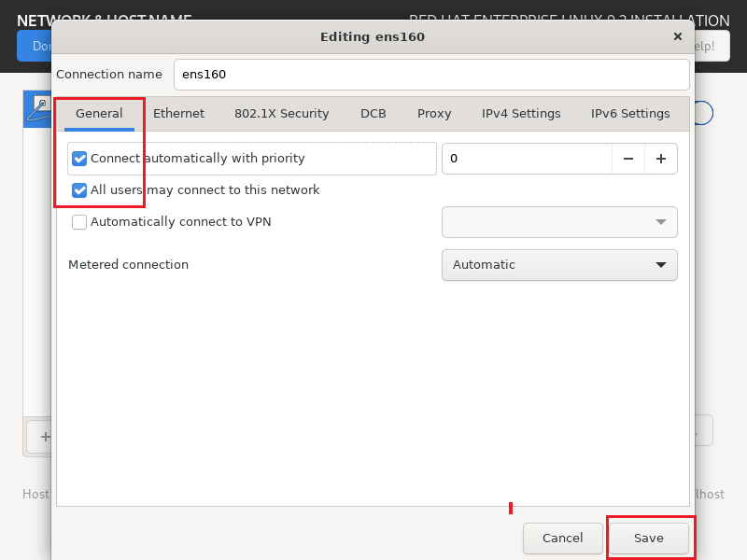This screenshot has height=560, width=747.
Task: Enable Automatically connect to VPN checkbox
Action: coord(79,222)
